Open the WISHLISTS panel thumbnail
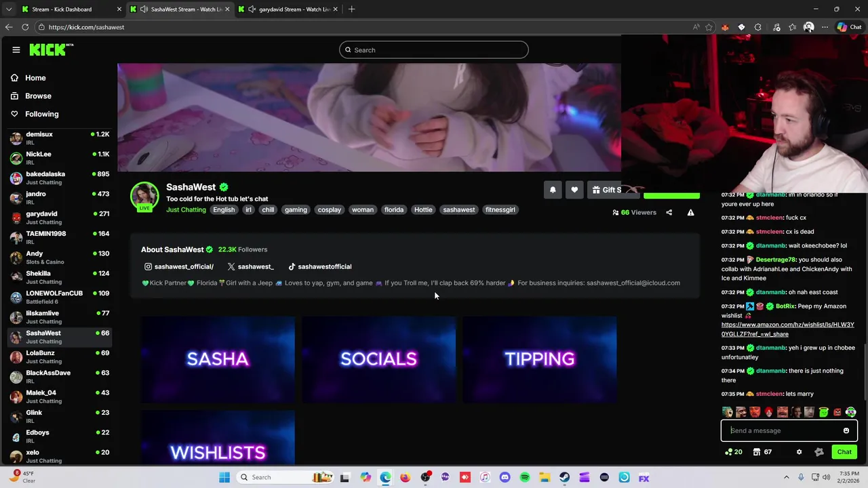868x488 pixels. click(x=218, y=437)
